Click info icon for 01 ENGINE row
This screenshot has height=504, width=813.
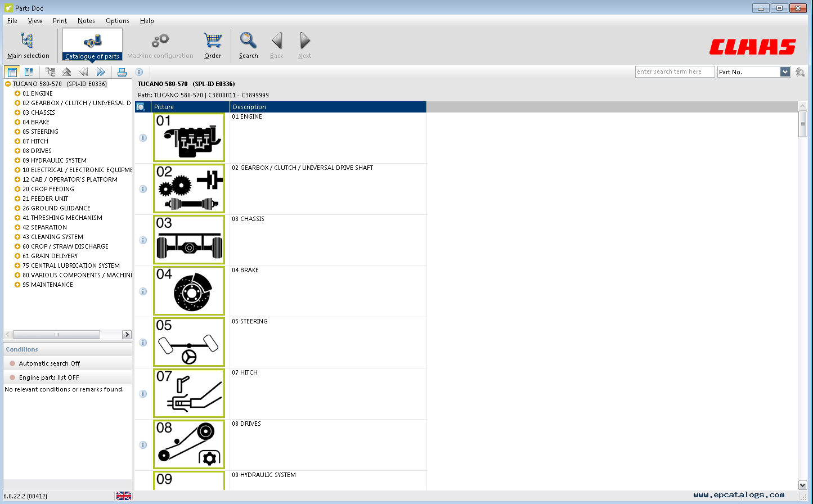(143, 138)
